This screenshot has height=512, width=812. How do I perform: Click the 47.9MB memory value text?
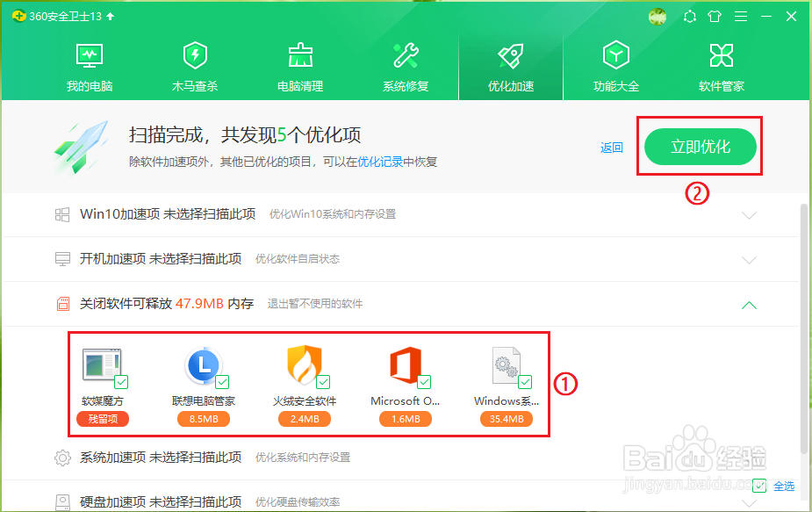199,304
